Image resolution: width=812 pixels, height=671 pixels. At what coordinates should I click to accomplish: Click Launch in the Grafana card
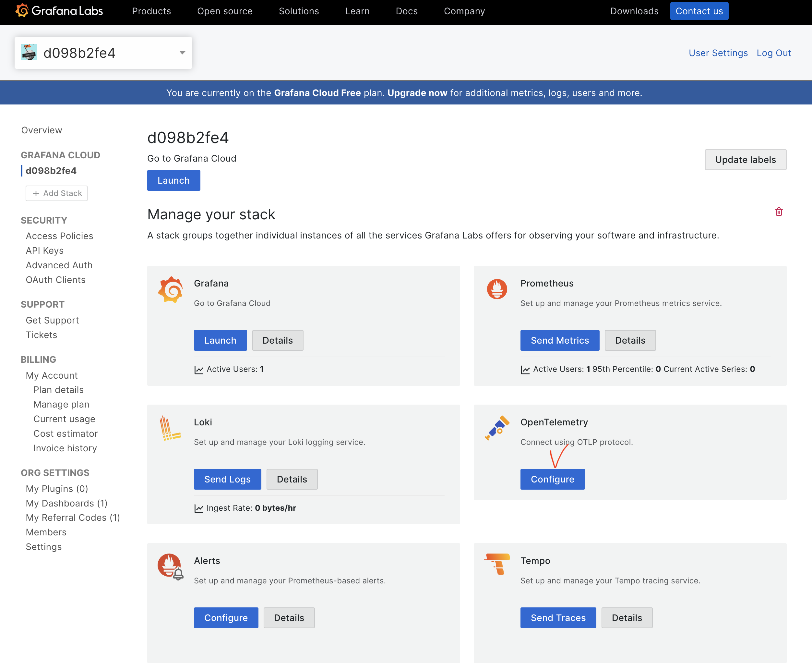[x=220, y=340]
